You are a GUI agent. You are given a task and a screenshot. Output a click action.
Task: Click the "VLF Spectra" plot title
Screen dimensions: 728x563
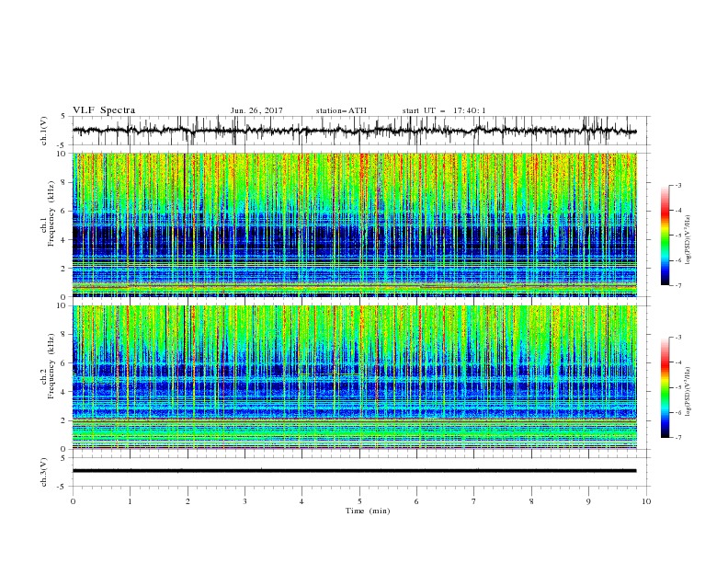(x=104, y=110)
